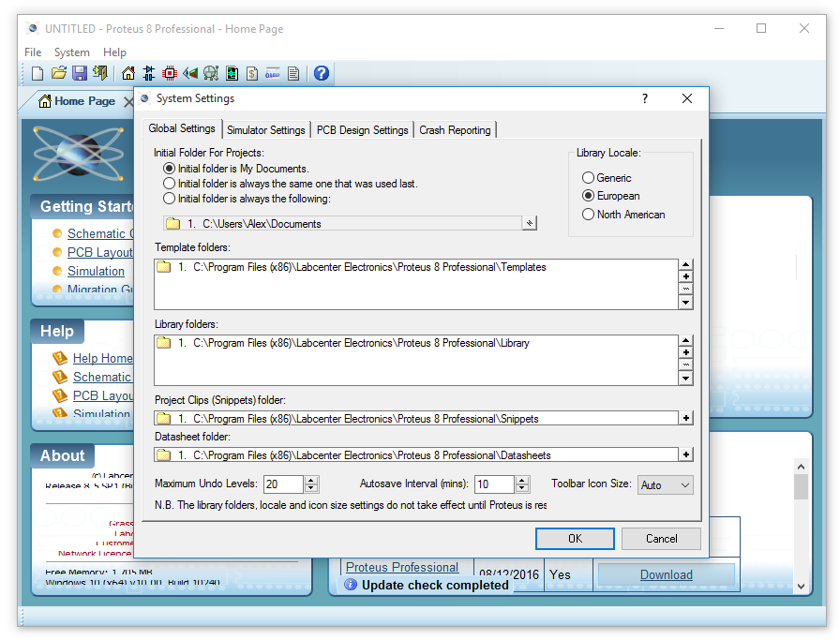This screenshot has height=640, width=840.
Task: Click the browse button beside C:\Users\Alex\Documents
Action: click(x=530, y=223)
